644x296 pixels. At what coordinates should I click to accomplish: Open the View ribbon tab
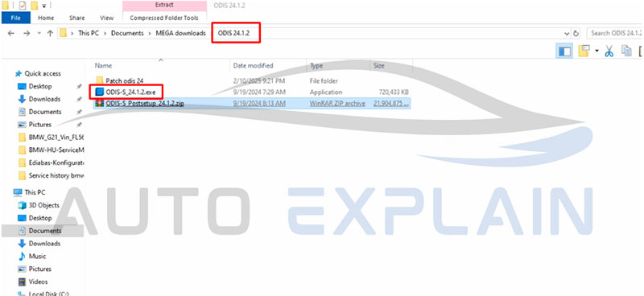tap(107, 18)
